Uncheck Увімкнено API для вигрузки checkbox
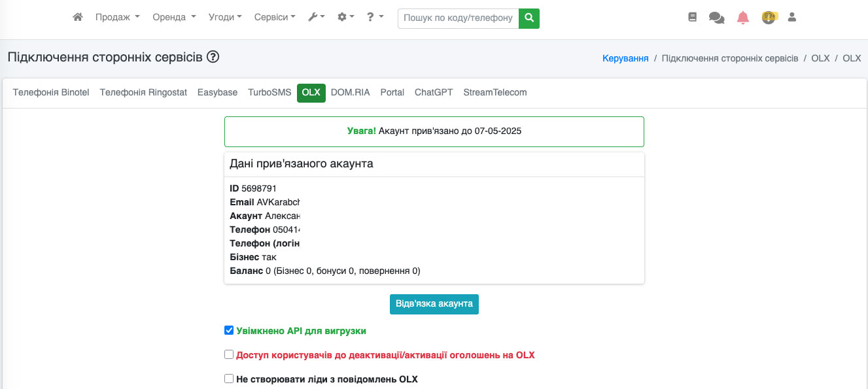This screenshot has width=868, height=389. click(229, 331)
